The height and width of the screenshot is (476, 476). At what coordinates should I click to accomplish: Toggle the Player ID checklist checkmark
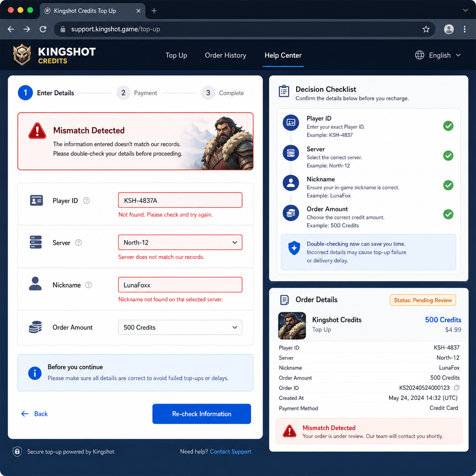point(448,126)
